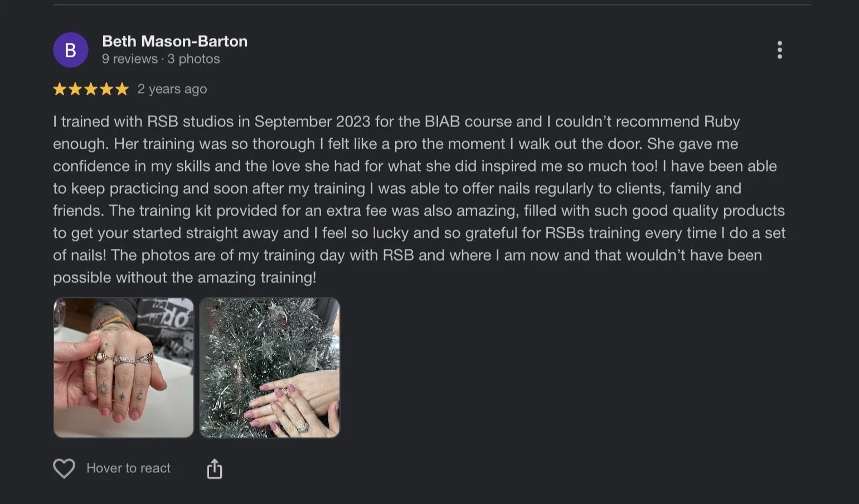The width and height of the screenshot is (859, 504).
Task: Click the heart react icon
Action: coord(64,468)
